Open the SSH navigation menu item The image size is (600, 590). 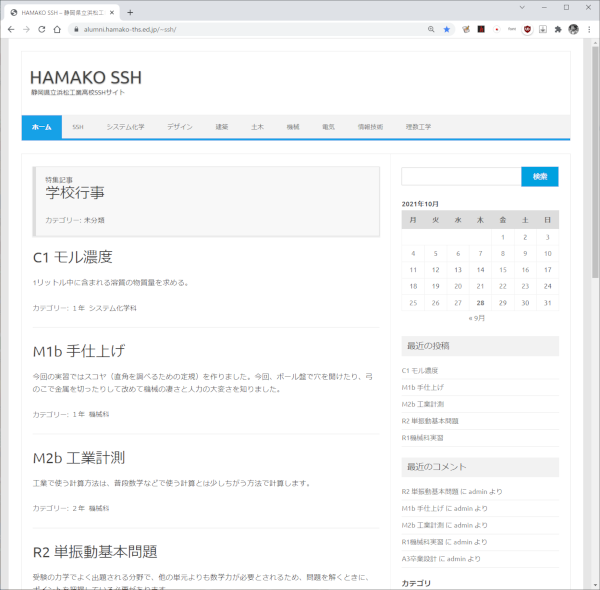pos(78,127)
